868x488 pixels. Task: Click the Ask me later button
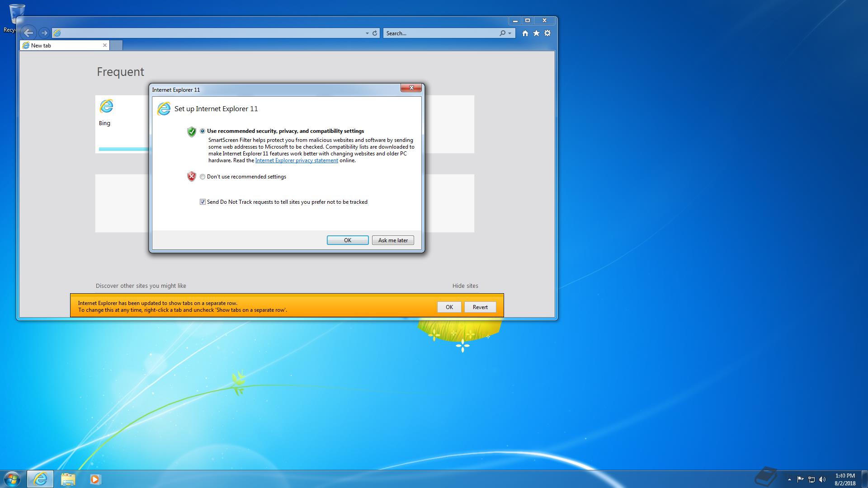tap(393, 240)
